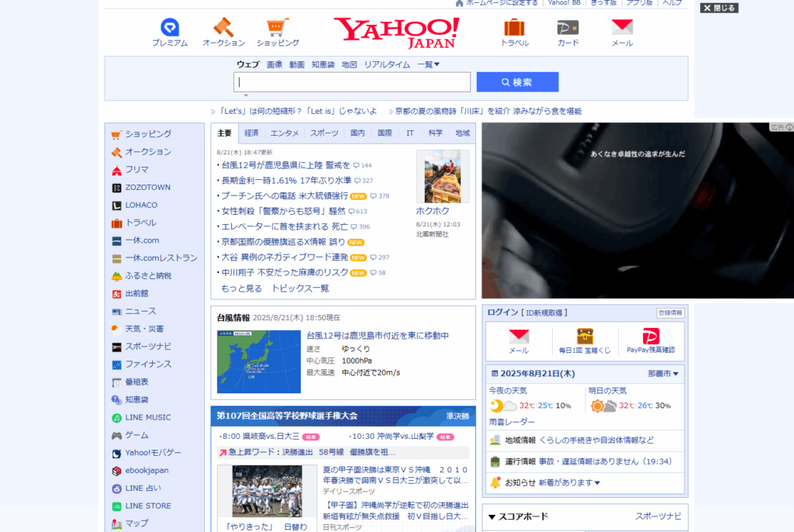This screenshot has height=532, width=794.
Task: Switch to the IT news tab
Action: [x=410, y=133]
